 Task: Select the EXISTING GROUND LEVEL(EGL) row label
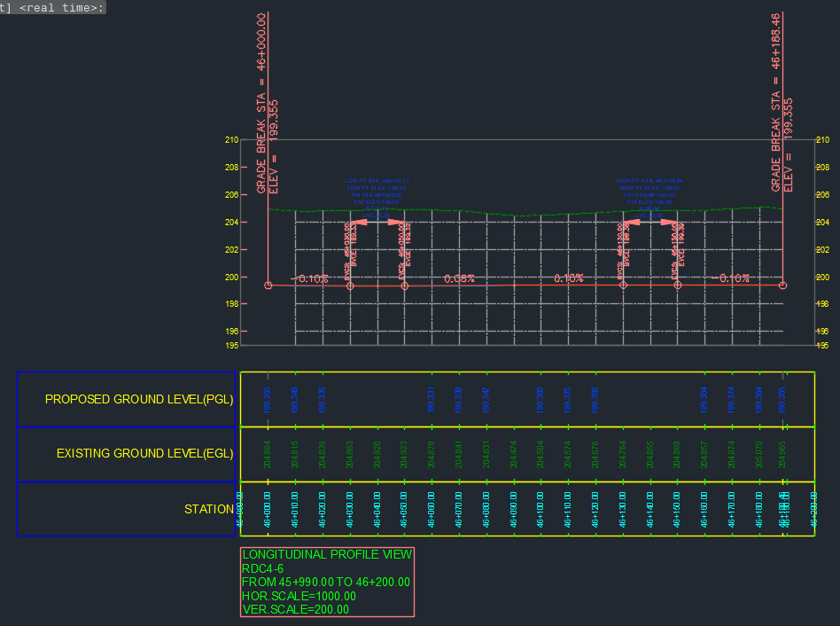(144, 453)
